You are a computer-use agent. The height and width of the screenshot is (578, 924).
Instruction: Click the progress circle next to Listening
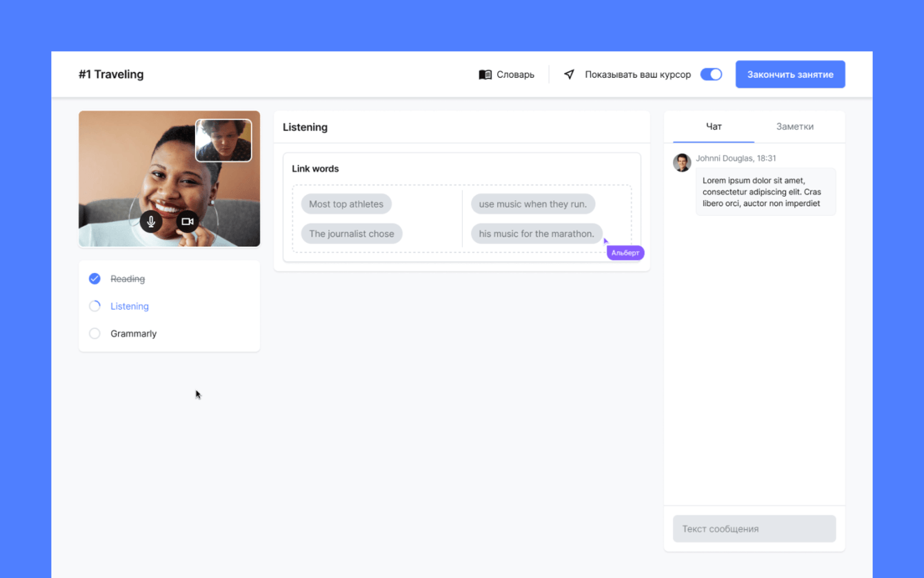pos(94,306)
